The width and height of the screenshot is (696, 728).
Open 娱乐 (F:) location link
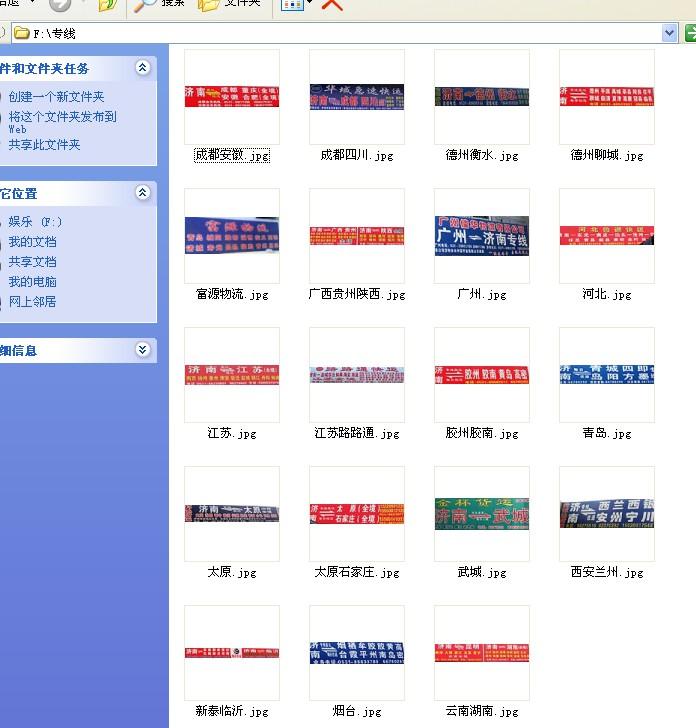click(x=35, y=221)
